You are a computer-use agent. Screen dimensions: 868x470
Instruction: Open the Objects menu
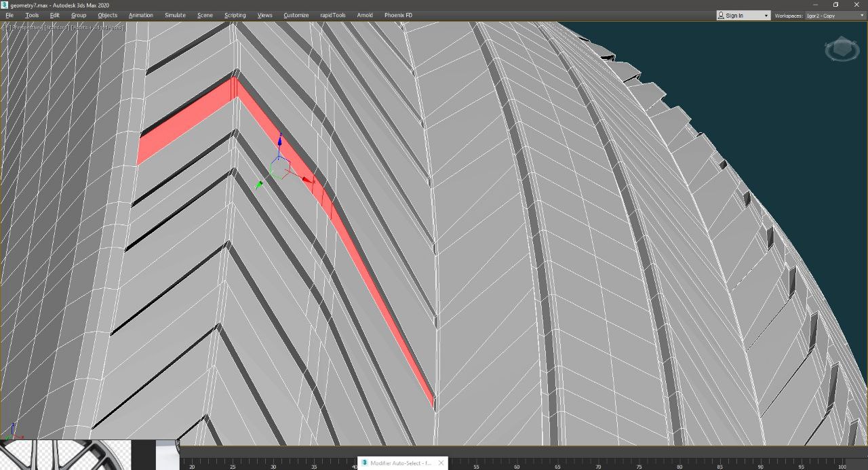[107, 15]
